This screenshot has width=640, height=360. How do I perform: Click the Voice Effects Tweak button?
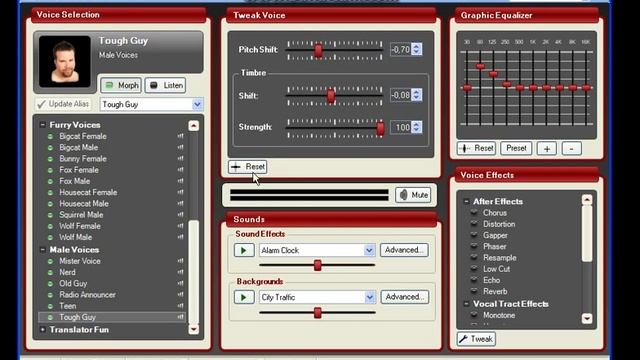click(x=476, y=339)
